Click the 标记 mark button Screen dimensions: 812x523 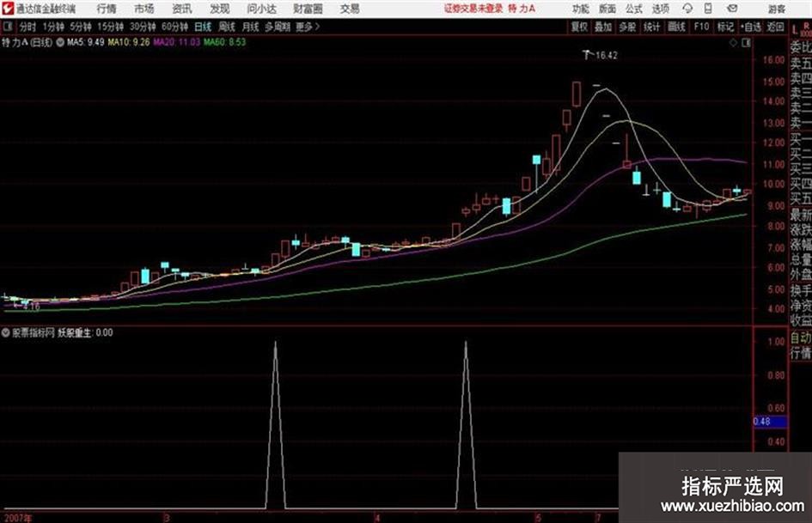point(725,27)
